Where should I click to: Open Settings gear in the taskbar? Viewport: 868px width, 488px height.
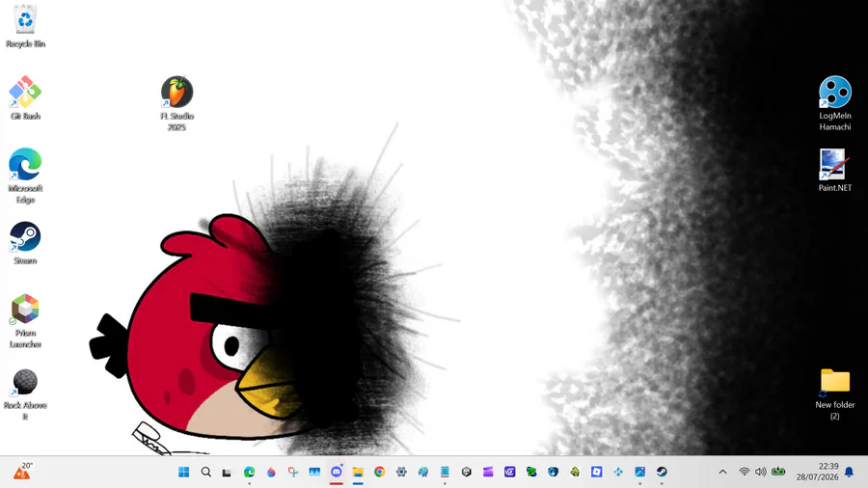[401, 472]
